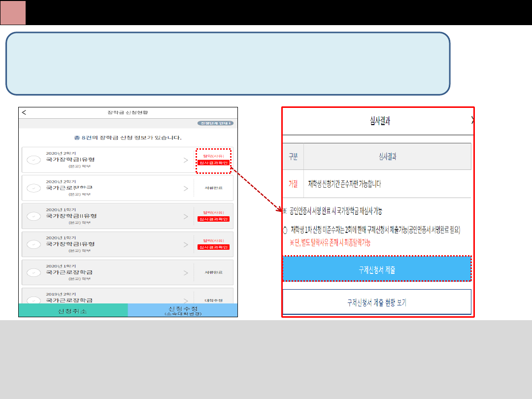Viewport: 532px width, 399px height.
Task: Close the 심사결과 popup with X
Action: point(472,120)
